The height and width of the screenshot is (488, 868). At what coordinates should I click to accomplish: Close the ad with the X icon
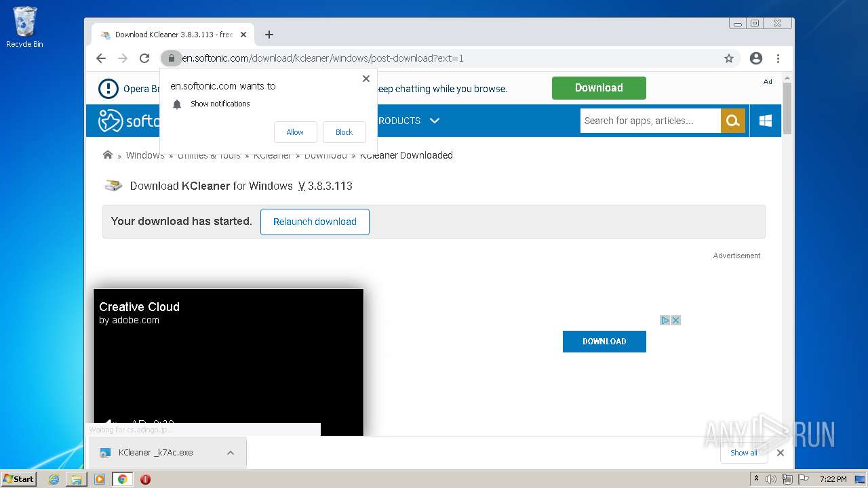[675, 320]
